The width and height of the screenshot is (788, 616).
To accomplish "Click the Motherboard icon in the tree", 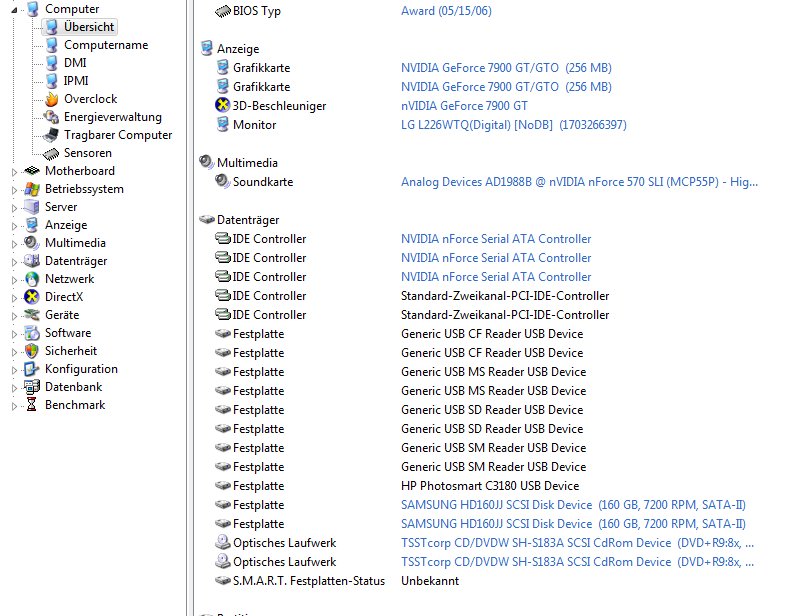I will 32,171.
